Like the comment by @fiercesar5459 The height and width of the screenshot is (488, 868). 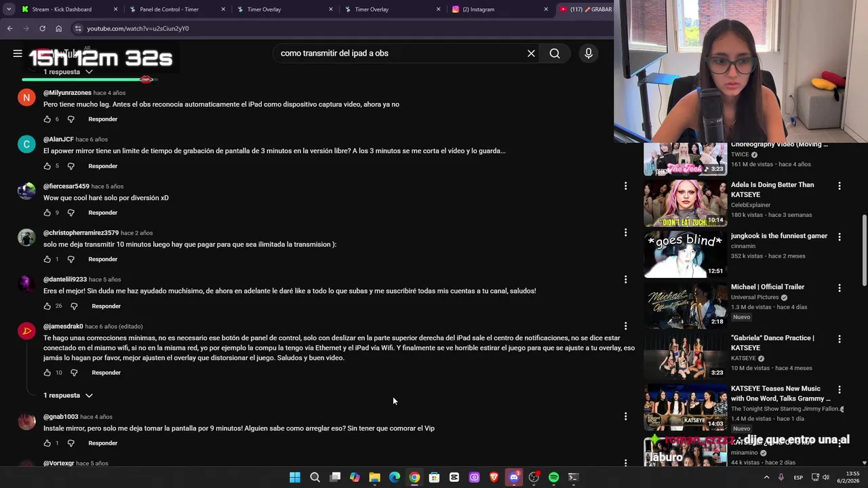pos(47,213)
